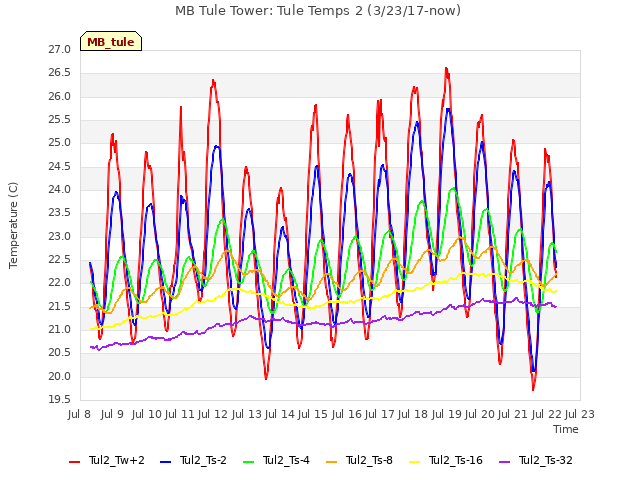
Task: Click the 23.0 y-axis tick label
Action: [x=60, y=237]
